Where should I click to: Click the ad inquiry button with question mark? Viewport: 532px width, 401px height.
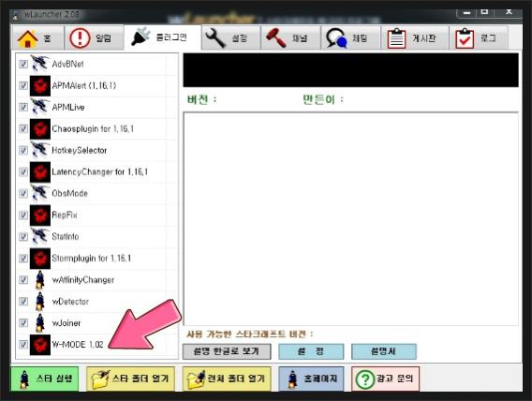click(x=386, y=379)
